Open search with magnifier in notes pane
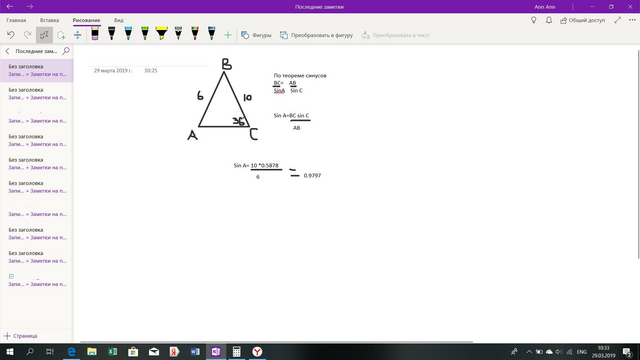Screen dimensions: 640x360 point(66,51)
